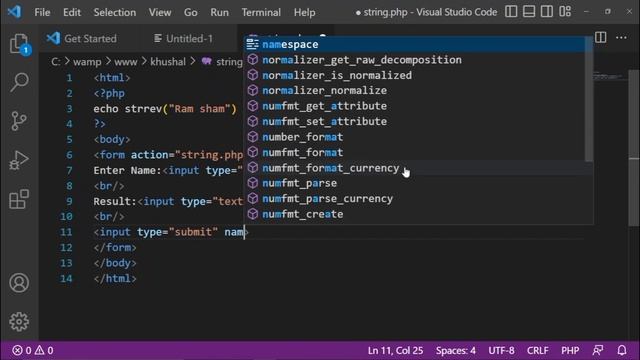Image resolution: width=640 pixels, height=360 pixels.
Task: Switch to the Get Started tab
Action: click(x=82, y=38)
